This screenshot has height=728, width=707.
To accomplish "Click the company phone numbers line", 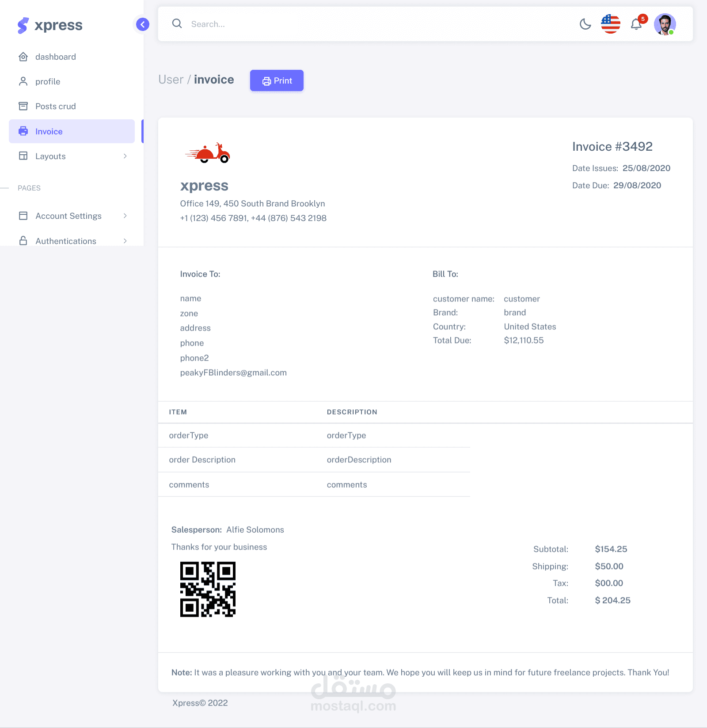I will click(x=253, y=218).
